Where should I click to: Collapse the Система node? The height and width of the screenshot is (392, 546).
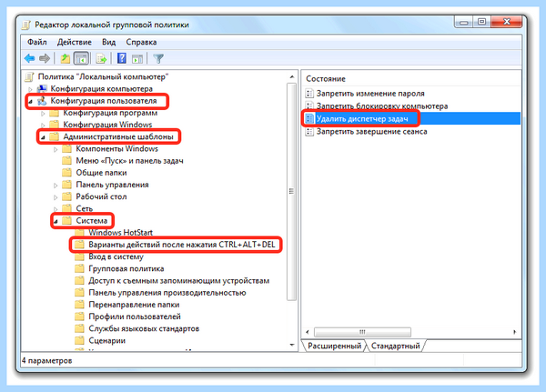click(x=56, y=221)
